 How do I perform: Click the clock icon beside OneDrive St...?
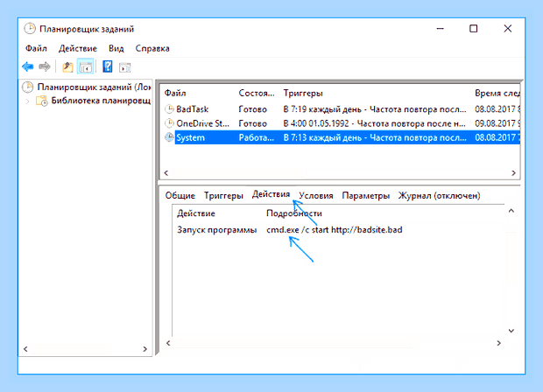tap(169, 123)
